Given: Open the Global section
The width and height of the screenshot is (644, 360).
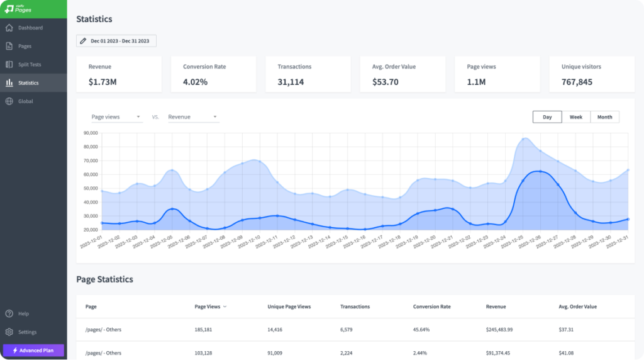Looking at the screenshot, I should point(33,101).
